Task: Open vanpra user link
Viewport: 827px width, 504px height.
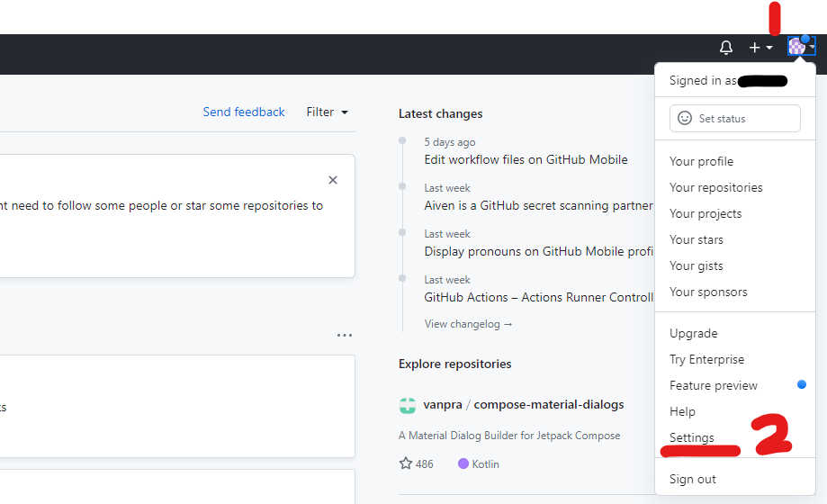Action: pyautogui.click(x=443, y=405)
